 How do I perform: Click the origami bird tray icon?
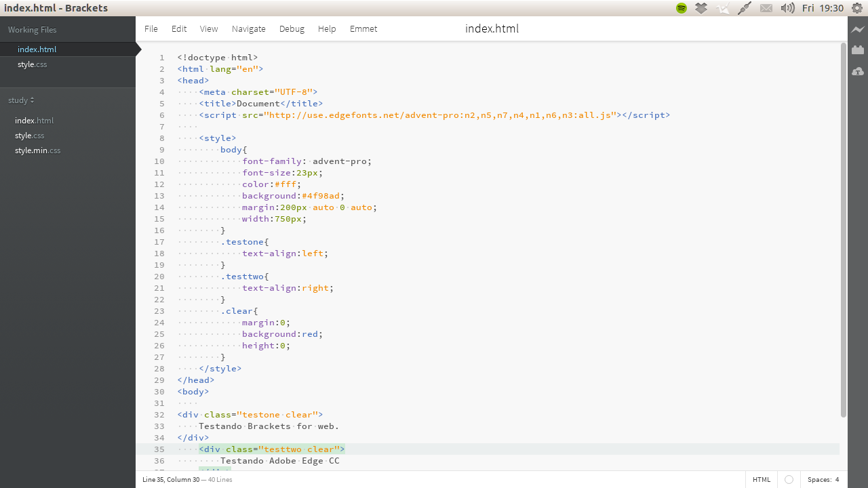click(x=723, y=8)
